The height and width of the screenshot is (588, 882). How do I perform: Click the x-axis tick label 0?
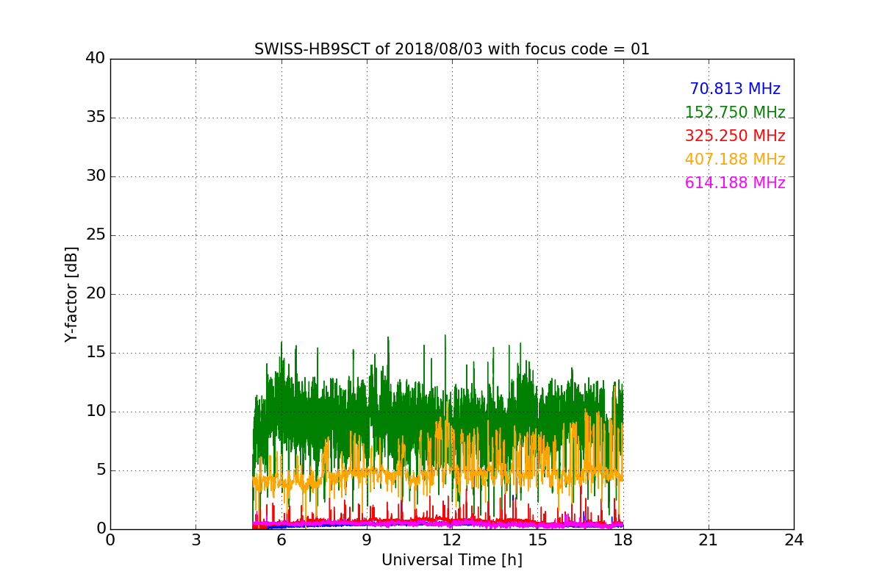[110, 540]
